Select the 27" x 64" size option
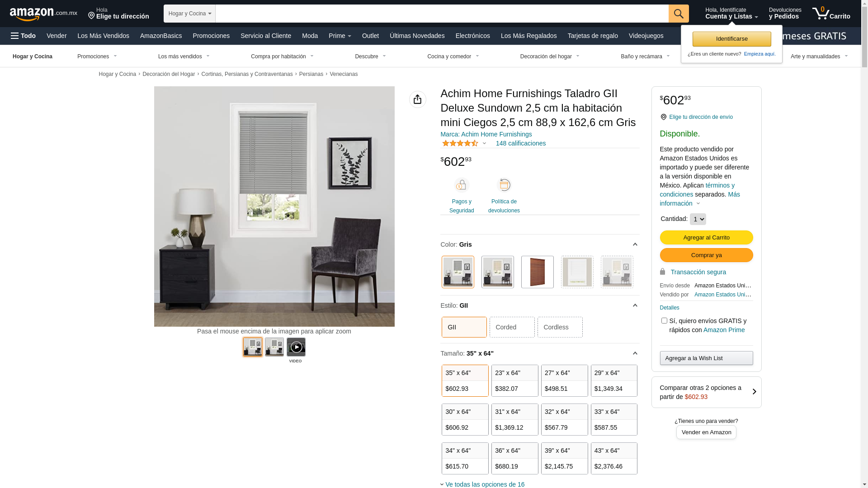Viewport: 868px width, 488px height. point(564,381)
